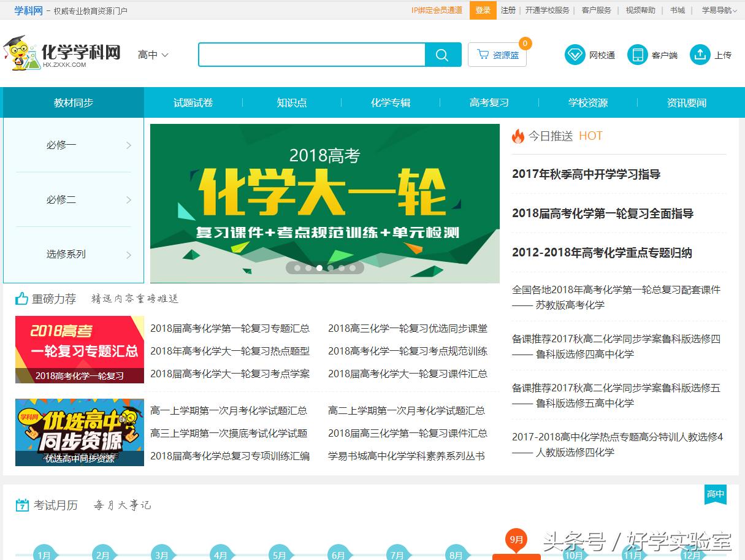Click the 重磅力荐 thumbs-up icon
The height and width of the screenshot is (560, 745).
tap(20, 299)
